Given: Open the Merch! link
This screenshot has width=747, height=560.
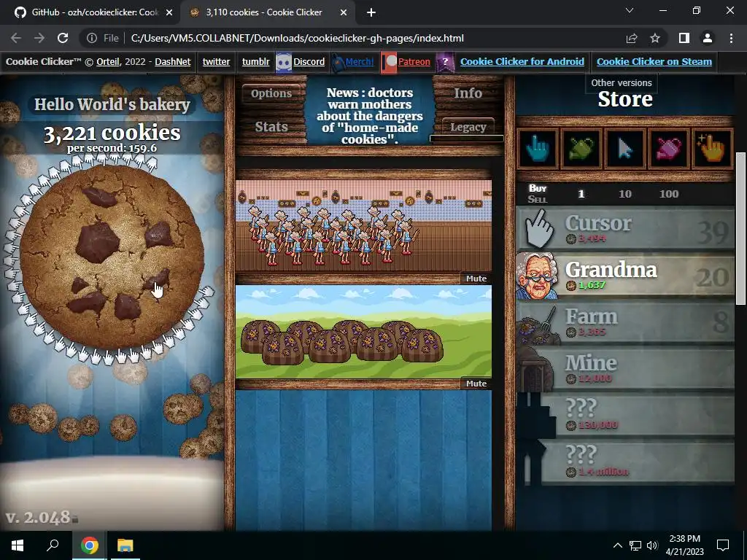Looking at the screenshot, I should tap(360, 62).
